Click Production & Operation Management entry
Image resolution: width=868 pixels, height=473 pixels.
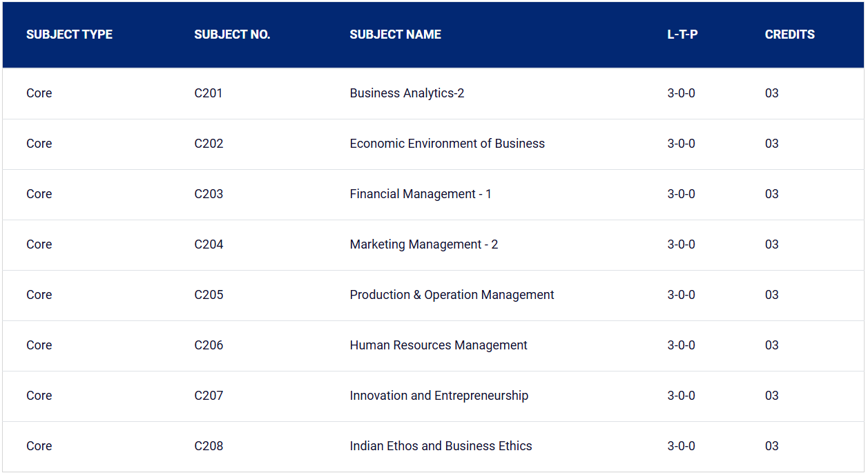[452, 295]
